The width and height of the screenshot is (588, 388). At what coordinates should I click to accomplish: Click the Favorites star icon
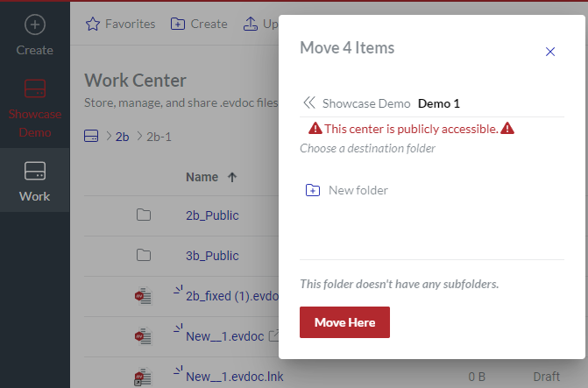(x=93, y=24)
